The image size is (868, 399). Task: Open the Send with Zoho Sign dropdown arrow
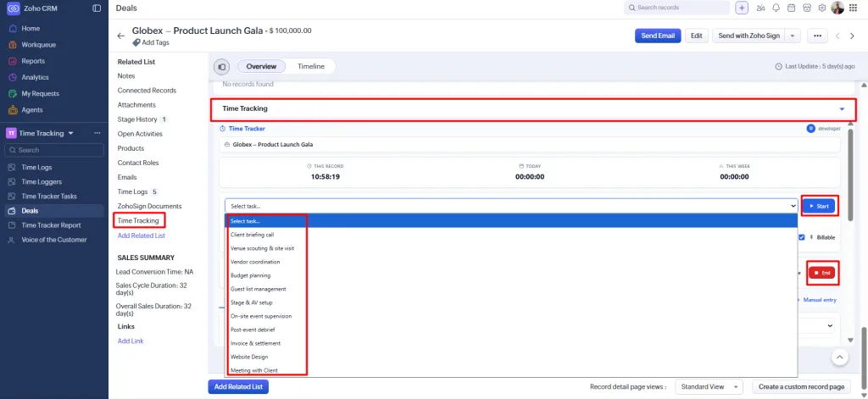793,36
